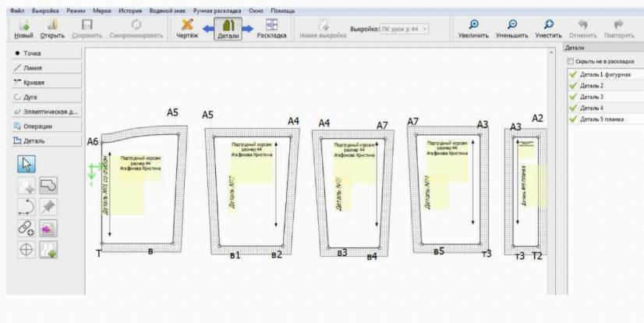Open the Выкройка pattern piece dropdown
Viewport: 644px width, 323px height.
405,30
